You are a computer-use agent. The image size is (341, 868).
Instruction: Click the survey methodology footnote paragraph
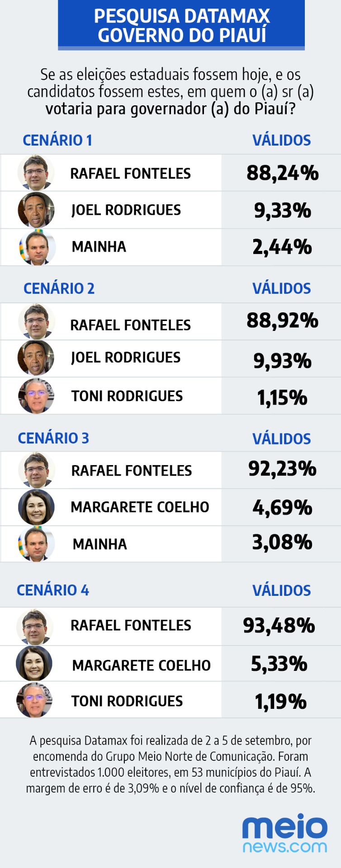[170, 764]
